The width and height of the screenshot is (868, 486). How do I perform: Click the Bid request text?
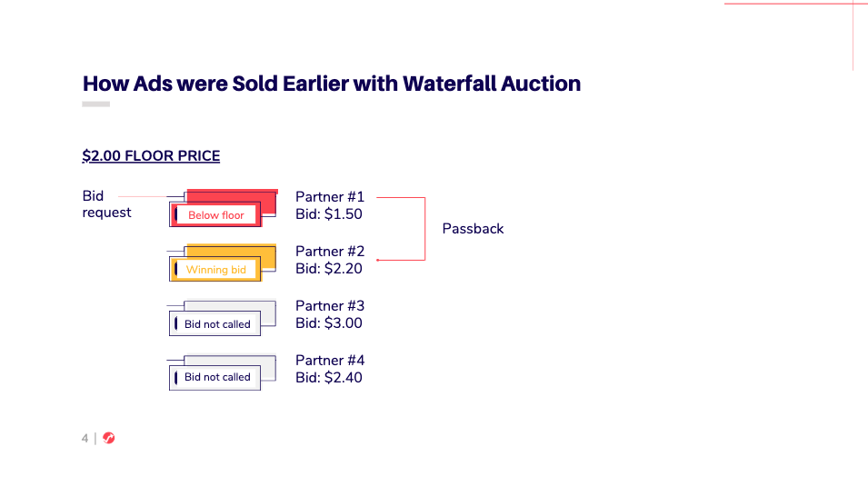click(107, 204)
